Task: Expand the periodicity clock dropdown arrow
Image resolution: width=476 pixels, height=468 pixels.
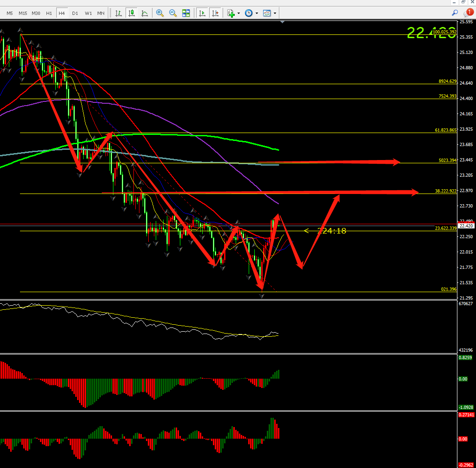Action: [256, 13]
